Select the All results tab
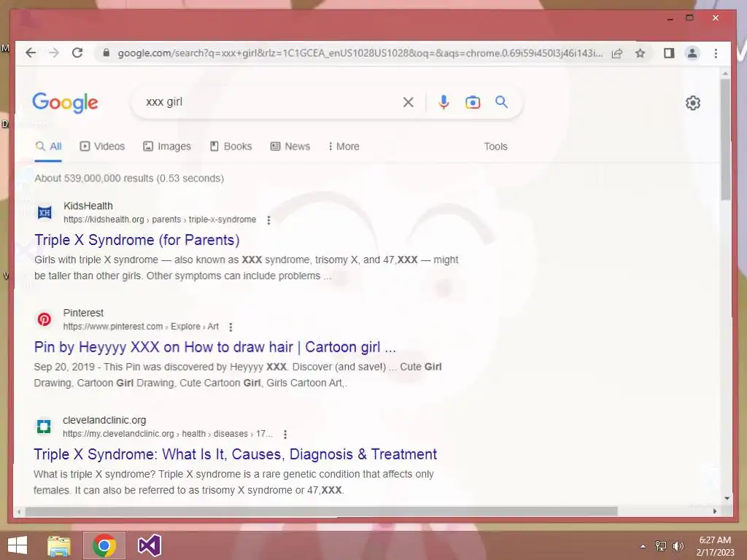This screenshot has width=747, height=560. [x=48, y=147]
